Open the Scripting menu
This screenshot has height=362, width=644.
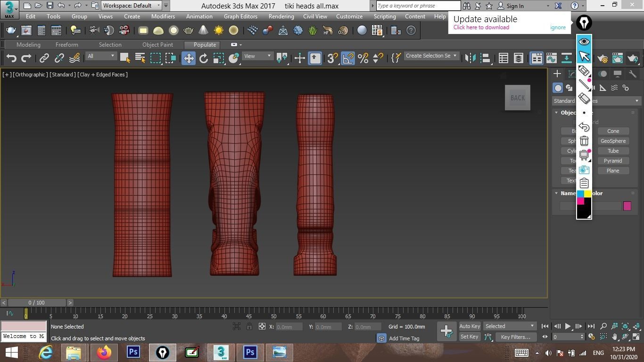tap(384, 16)
